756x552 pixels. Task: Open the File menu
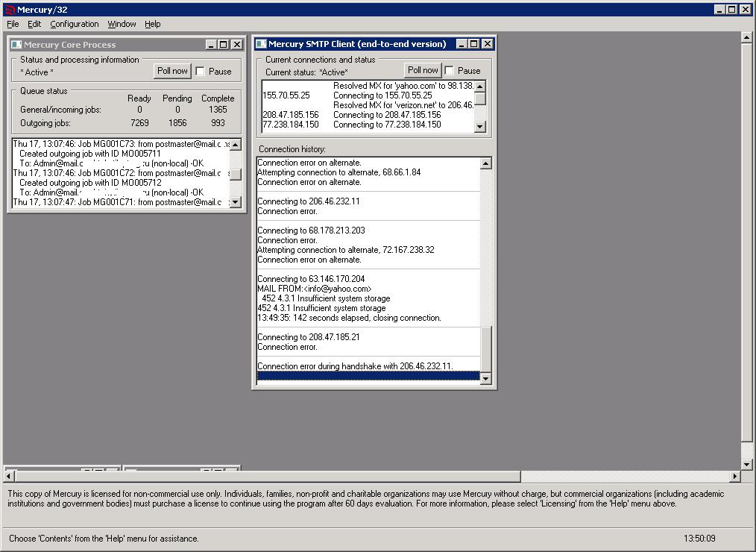point(13,24)
